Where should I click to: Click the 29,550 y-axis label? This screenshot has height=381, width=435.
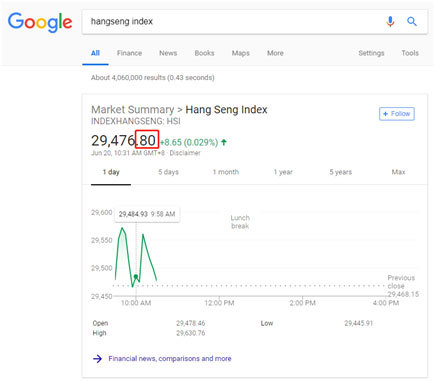coord(102,240)
